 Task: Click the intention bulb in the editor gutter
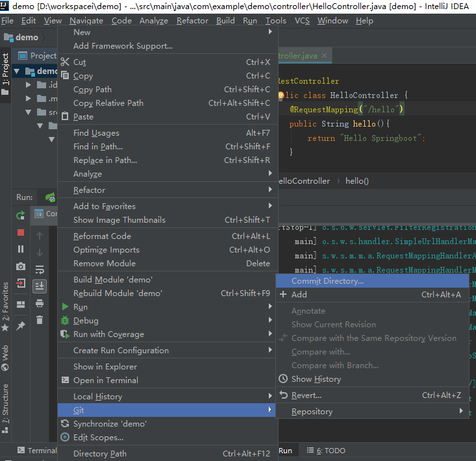(281, 95)
